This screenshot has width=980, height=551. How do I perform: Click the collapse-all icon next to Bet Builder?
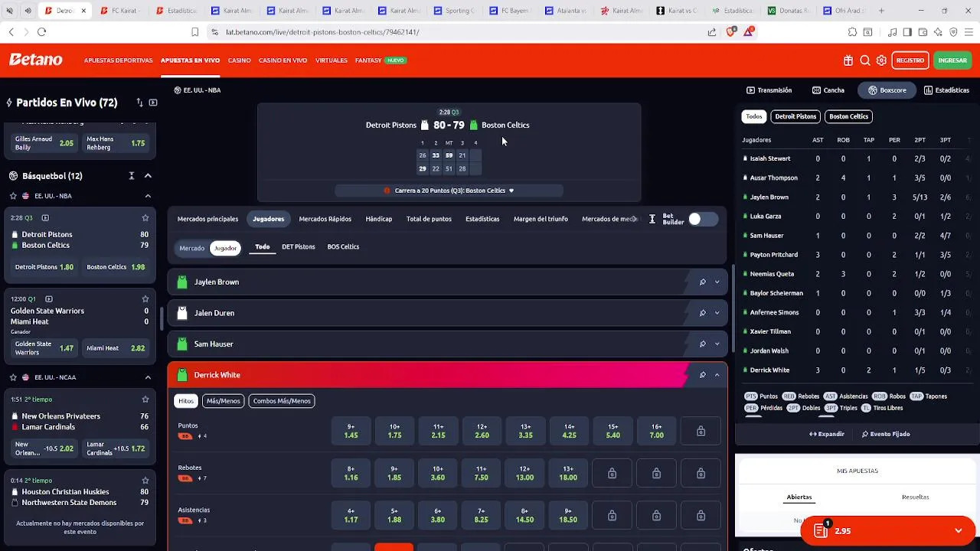point(652,219)
